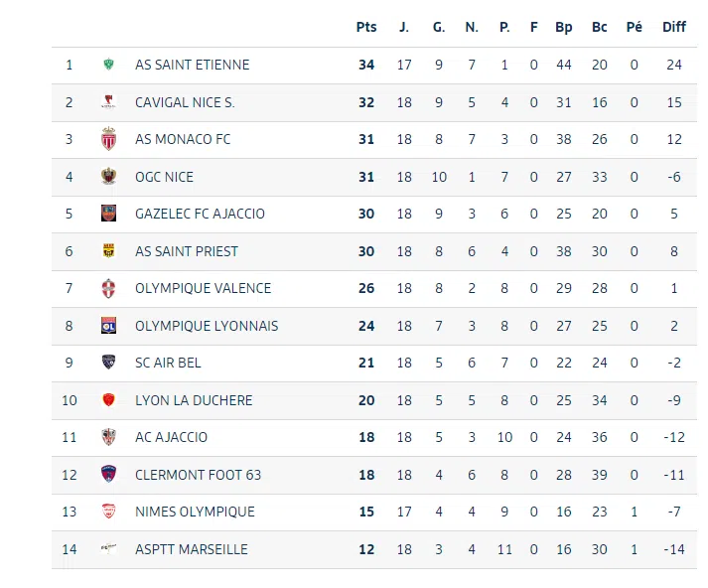Select the ASPTT MARSEILLE team name
708x588 pixels.
click(192, 549)
